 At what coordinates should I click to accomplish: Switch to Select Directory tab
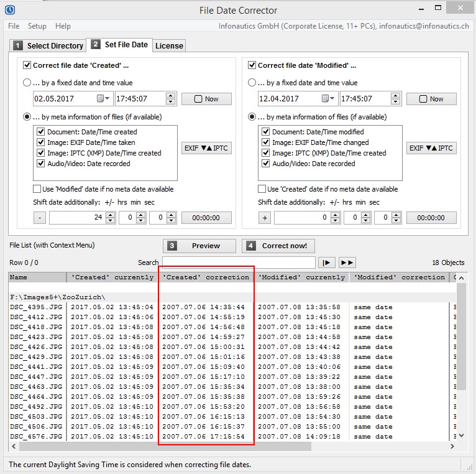click(x=48, y=45)
